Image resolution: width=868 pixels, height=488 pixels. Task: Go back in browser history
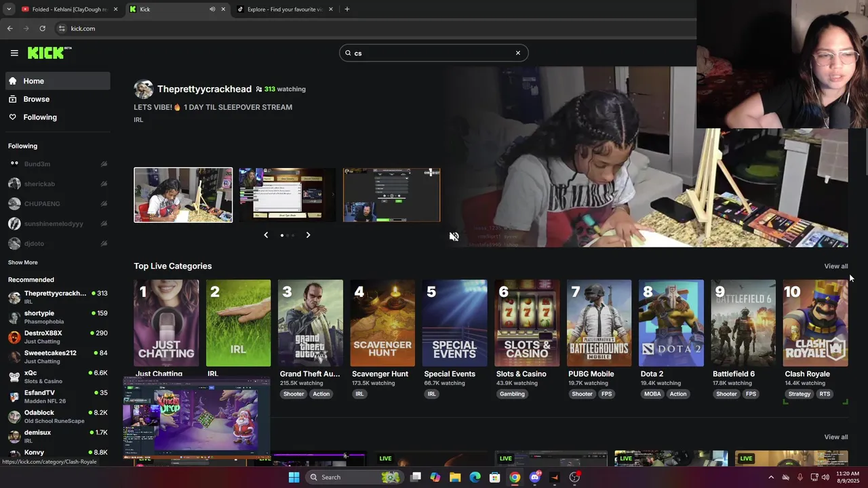10,28
